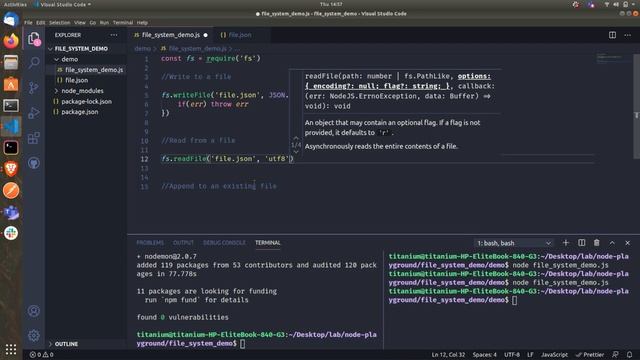Click the demo breadcrumb segment
The height and width of the screenshot is (360, 640).
142,49
